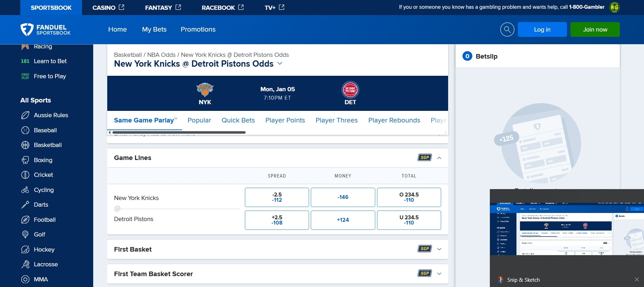644x287 pixels.
Task: Open My Bets page
Action: click(154, 29)
